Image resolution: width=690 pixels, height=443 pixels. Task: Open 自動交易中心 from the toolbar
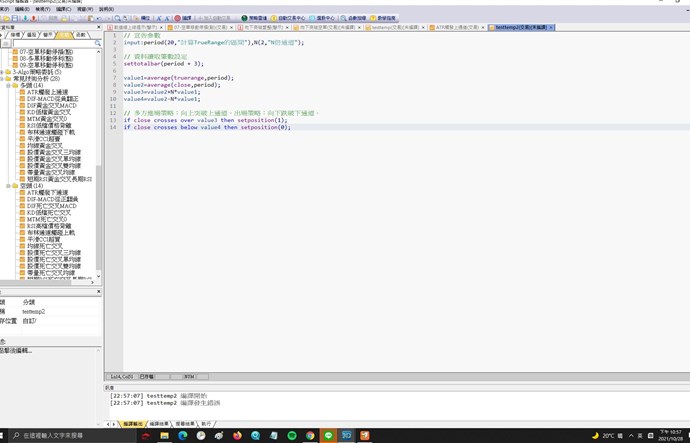click(292, 18)
